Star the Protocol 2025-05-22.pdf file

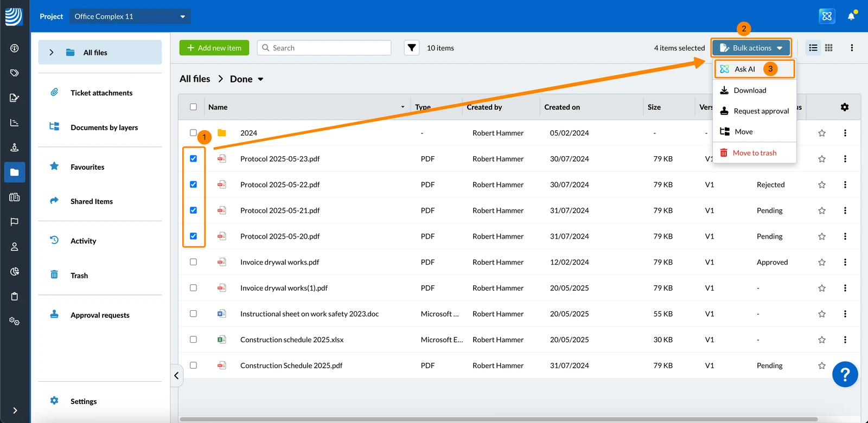pyautogui.click(x=822, y=185)
